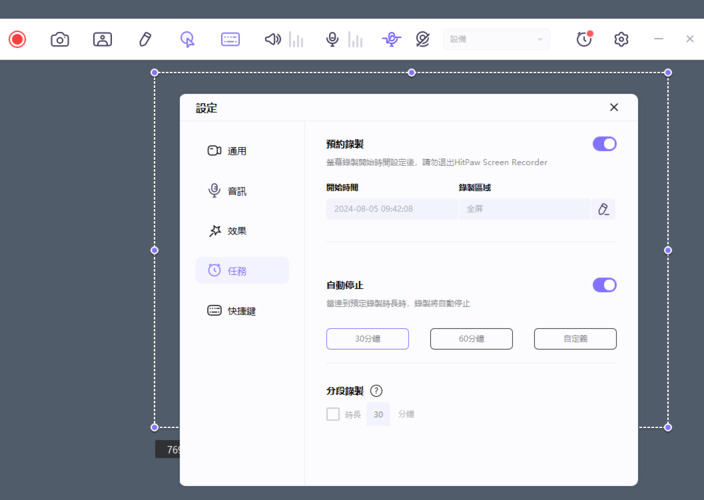Viewport: 704px width, 500px height.
Task: Enable the 時長 segment checkbox
Action: (x=333, y=414)
